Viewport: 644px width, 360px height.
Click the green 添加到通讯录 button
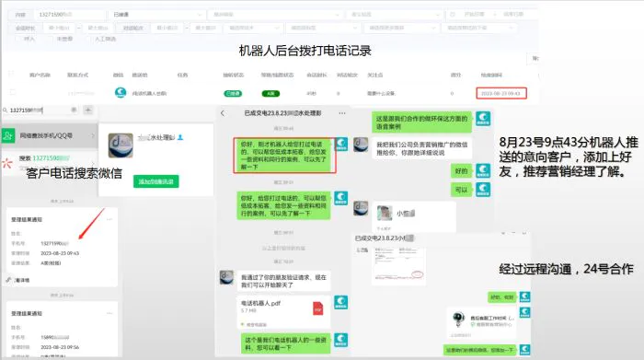pyautogui.click(x=156, y=181)
